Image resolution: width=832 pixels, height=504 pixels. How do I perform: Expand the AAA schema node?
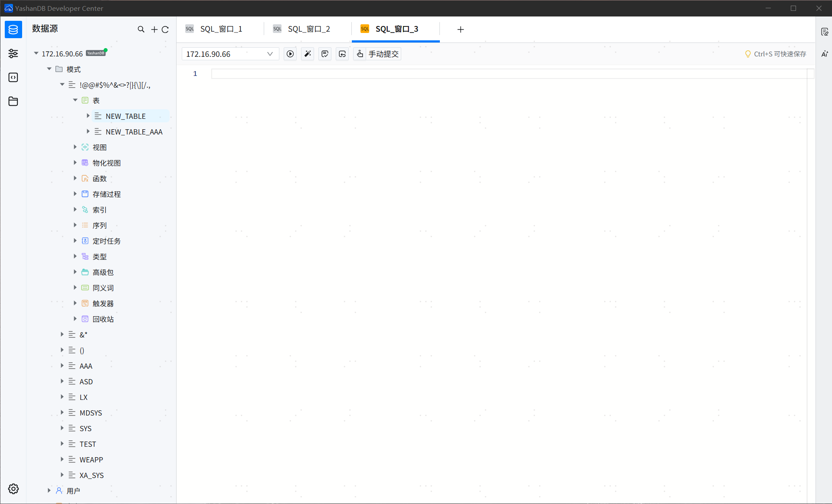(62, 366)
